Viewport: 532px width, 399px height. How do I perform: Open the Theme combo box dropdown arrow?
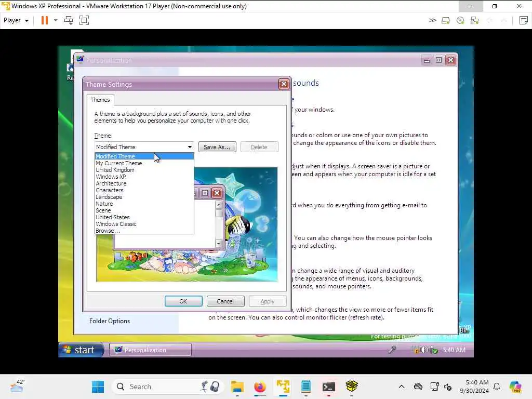click(x=190, y=147)
